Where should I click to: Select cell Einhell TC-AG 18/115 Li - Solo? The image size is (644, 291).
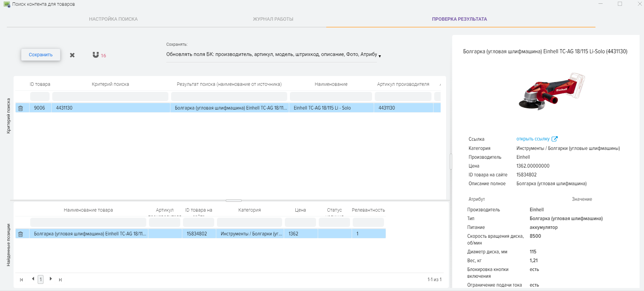pyautogui.click(x=331, y=108)
